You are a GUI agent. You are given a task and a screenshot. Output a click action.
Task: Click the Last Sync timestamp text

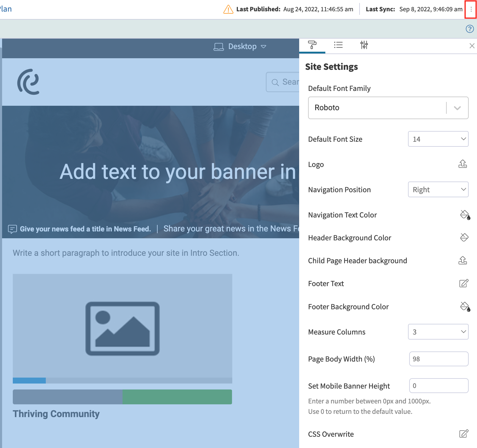click(x=431, y=9)
